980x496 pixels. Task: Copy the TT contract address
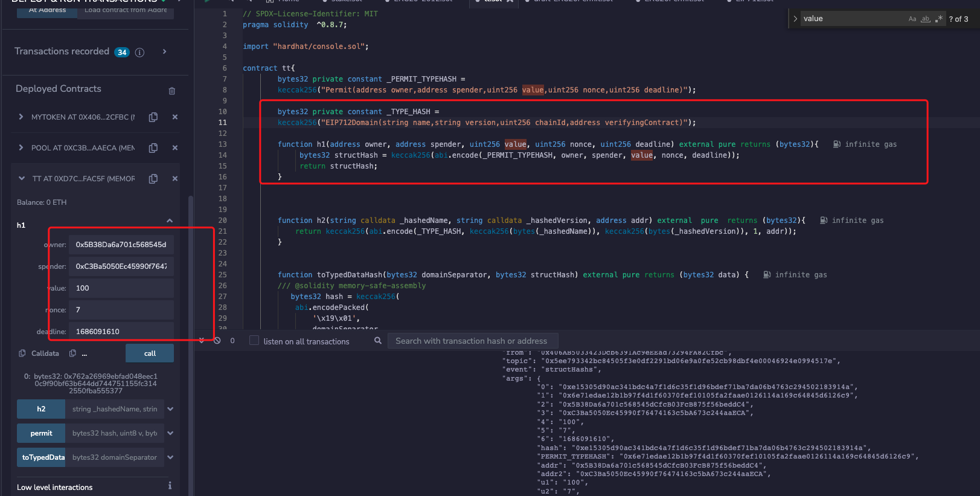[x=153, y=179]
